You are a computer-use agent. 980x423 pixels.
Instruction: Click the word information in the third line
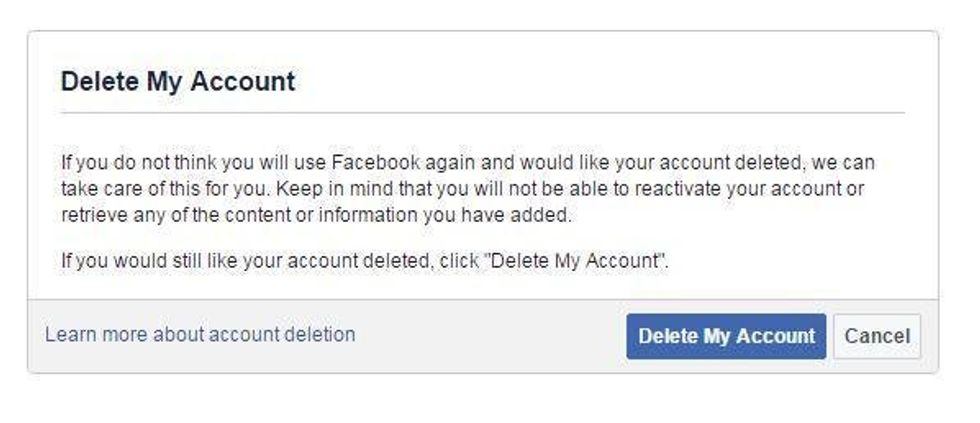point(368,215)
